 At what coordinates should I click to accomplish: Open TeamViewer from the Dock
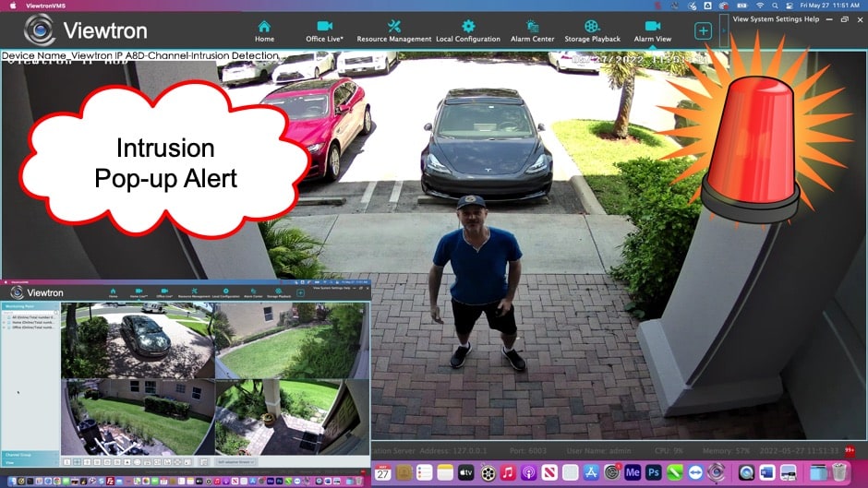click(695, 472)
